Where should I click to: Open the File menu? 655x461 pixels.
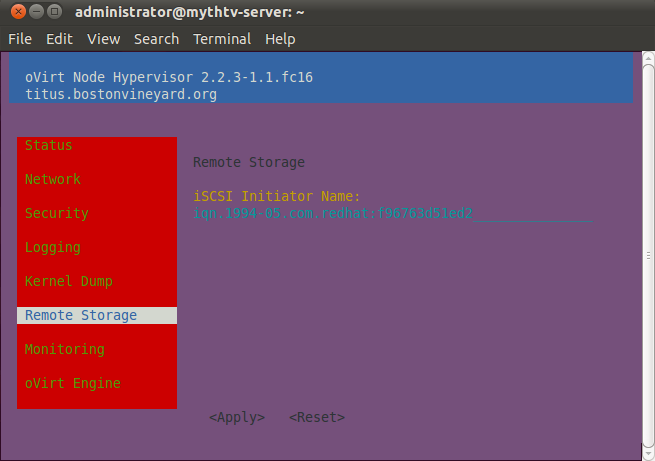click(20, 39)
